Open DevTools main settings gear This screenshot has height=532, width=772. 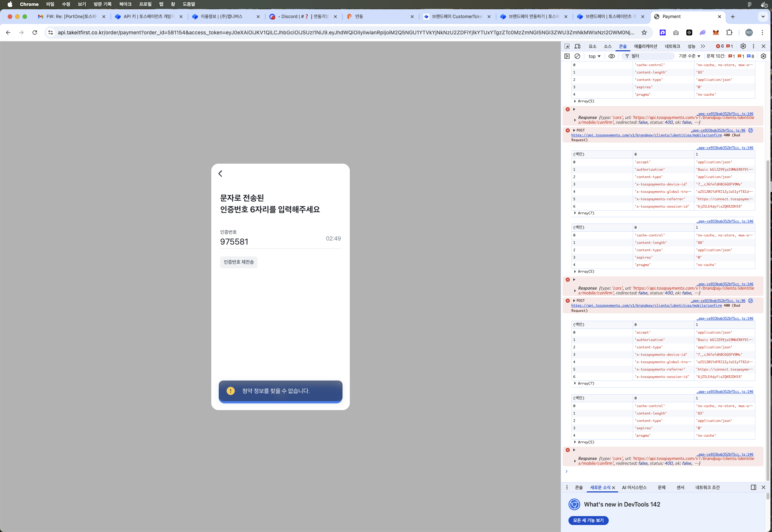pos(743,46)
